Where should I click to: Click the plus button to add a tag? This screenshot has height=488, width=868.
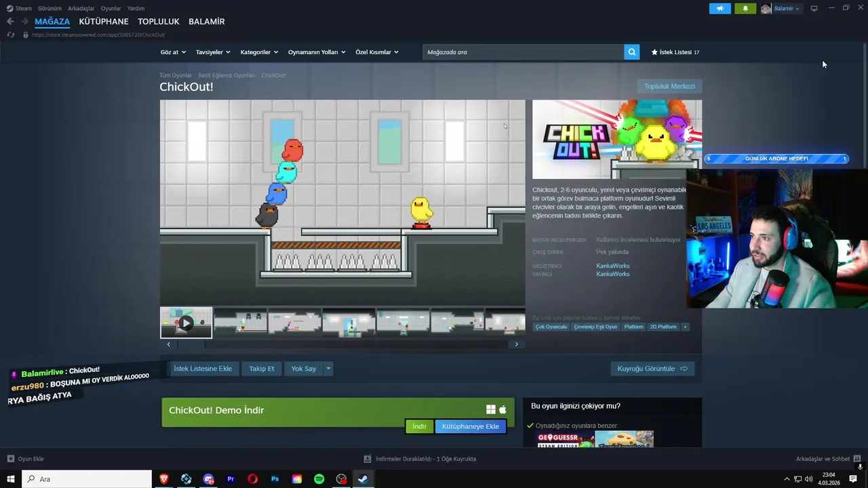click(x=685, y=327)
